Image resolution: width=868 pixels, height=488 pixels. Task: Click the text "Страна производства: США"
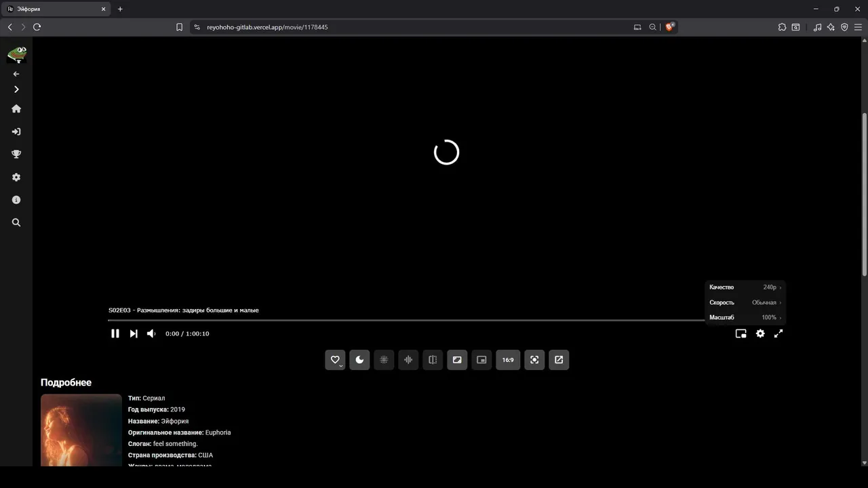(x=170, y=455)
